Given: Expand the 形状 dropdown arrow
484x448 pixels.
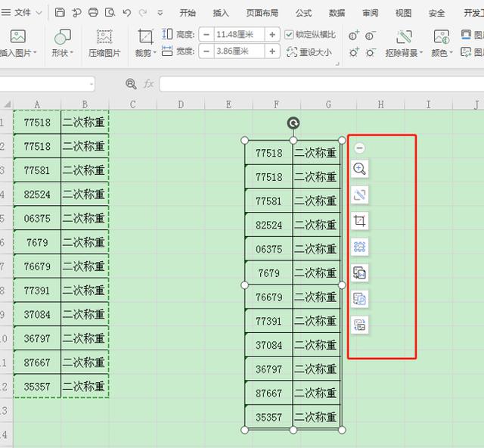Looking at the screenshot, I should (x=71, y=53).
